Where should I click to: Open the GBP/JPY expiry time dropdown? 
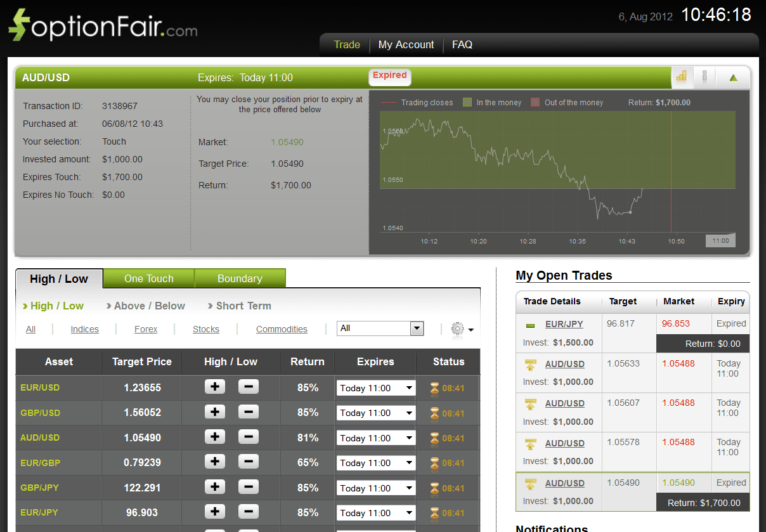pos(375,488)
